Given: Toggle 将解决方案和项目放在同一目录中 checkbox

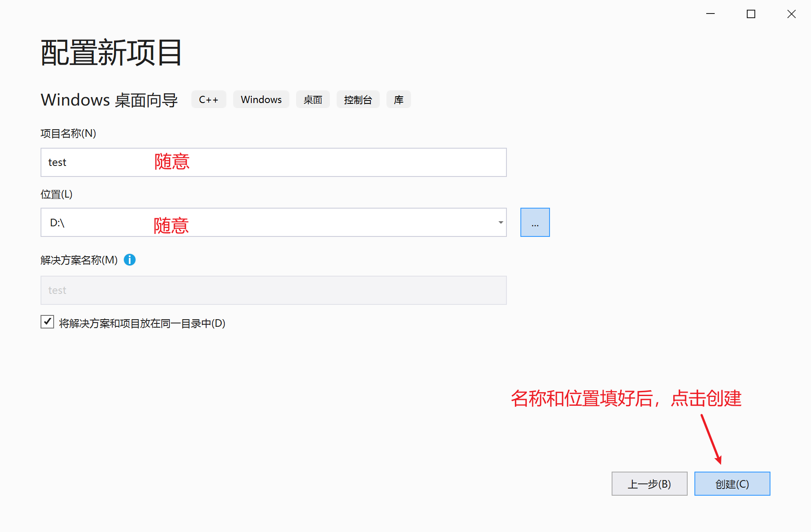Looking at the screenshot, I should 47,322.
